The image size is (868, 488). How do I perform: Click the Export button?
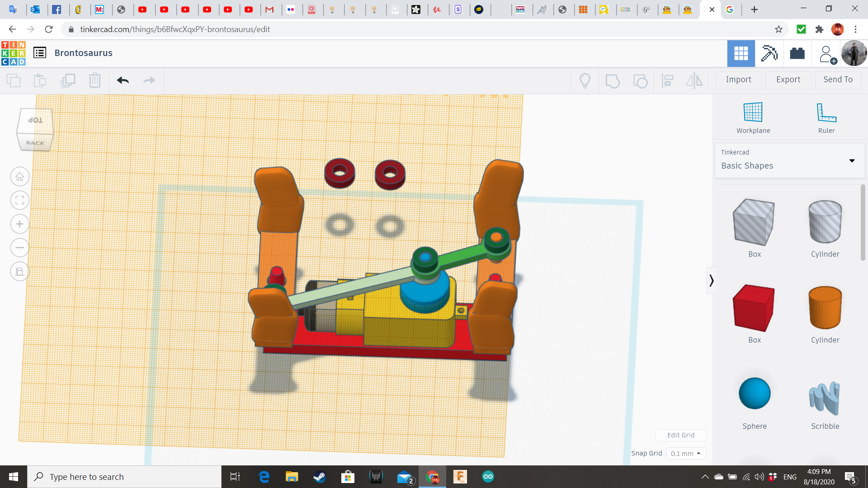coord(788,80)
